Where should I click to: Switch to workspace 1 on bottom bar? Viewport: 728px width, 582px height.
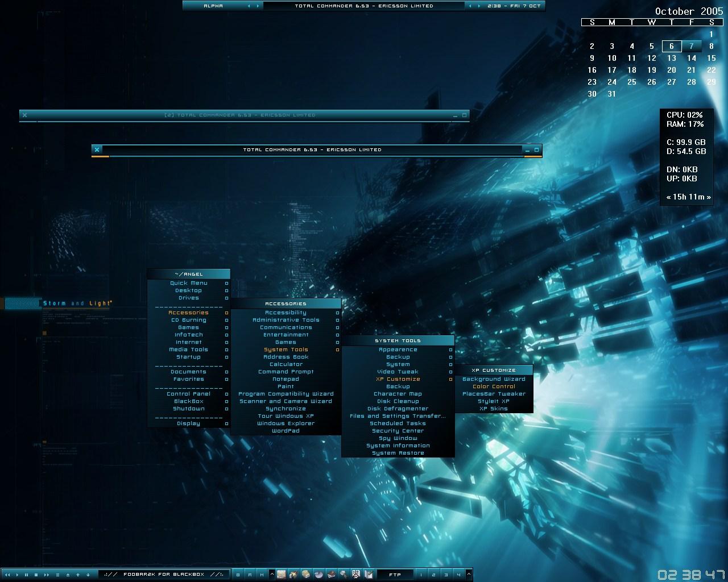pos(421,575)
